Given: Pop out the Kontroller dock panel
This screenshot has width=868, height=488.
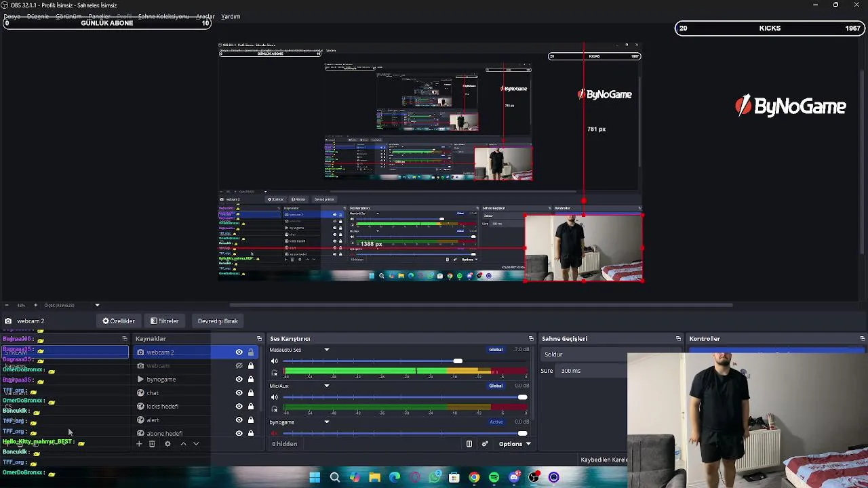Looking at the screenshot, I should point(862,339).
